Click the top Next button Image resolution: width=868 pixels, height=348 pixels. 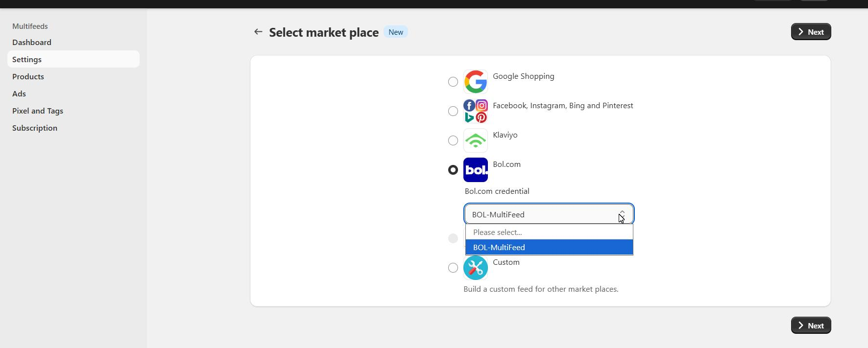coord(811,32)
